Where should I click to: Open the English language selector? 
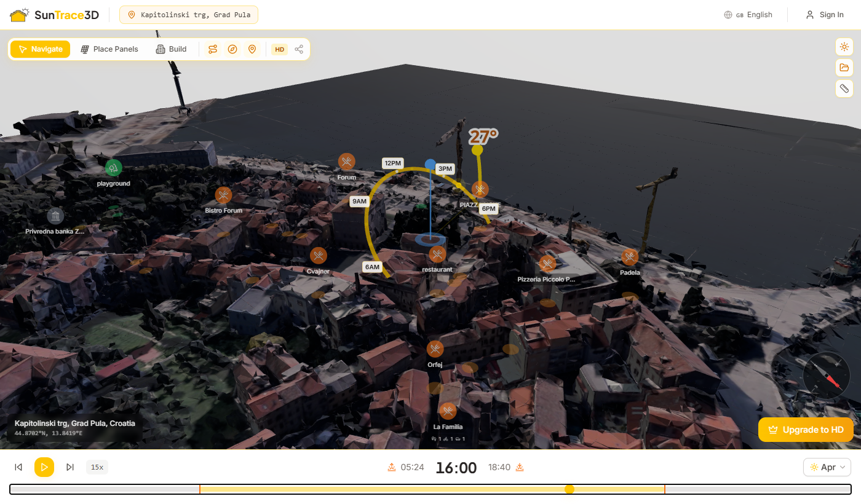(x=748, y=15)
